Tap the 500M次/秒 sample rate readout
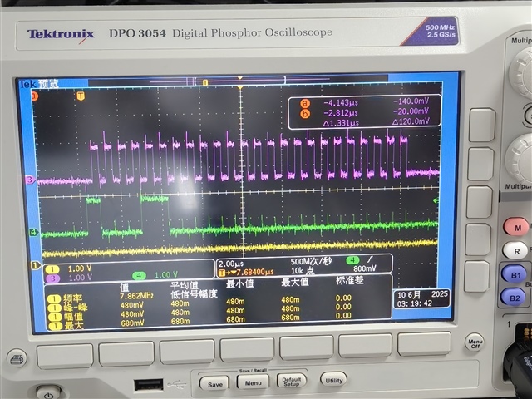The height and width of the screenshot is (399, 532). point(311,262)
